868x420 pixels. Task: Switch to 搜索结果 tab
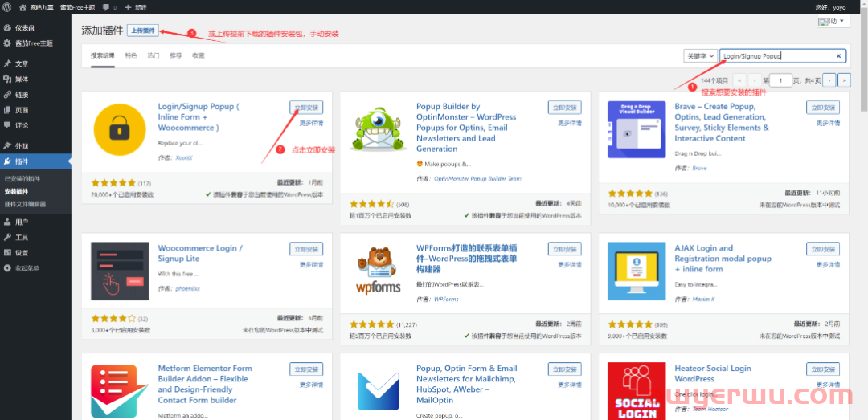103,56
